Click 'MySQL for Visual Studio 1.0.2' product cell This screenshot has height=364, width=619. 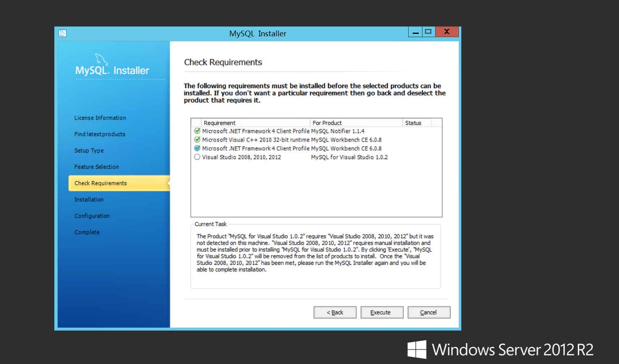click(x=349, y=157)
